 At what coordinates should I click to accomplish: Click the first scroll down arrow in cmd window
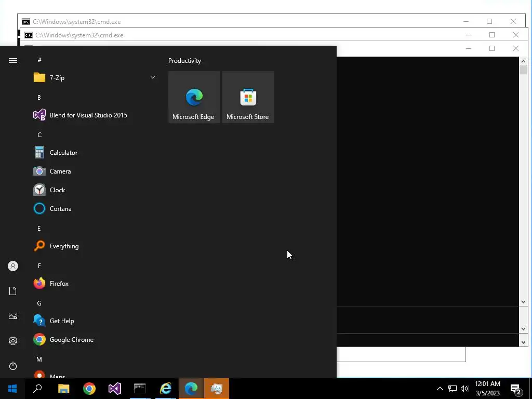click(523, 302)
